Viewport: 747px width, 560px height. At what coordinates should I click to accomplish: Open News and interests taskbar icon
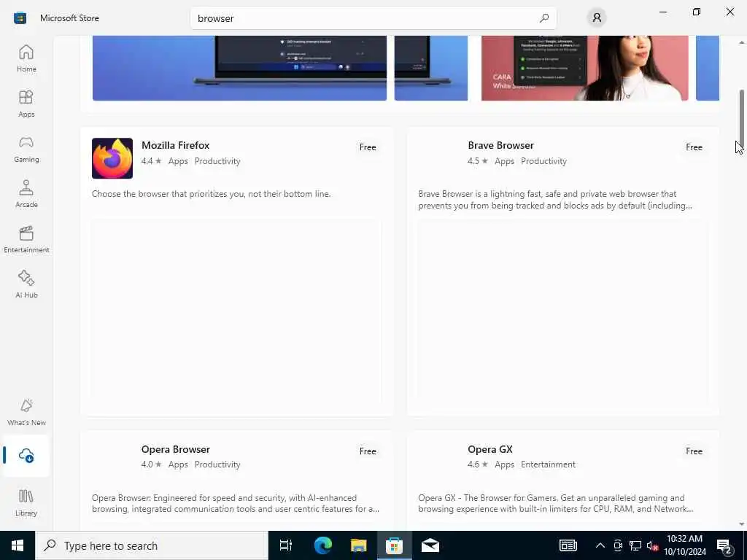click(568, 545)
